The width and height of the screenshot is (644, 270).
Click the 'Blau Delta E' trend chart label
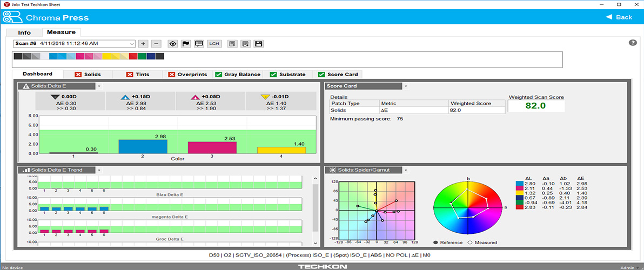[170, 194]
